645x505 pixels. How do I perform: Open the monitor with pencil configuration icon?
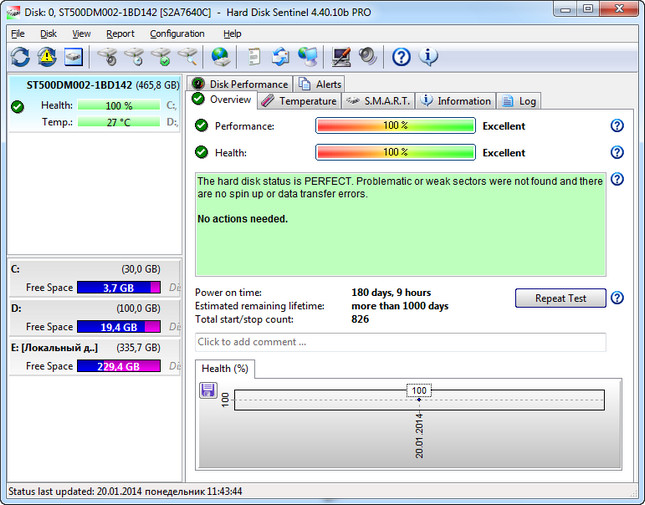[341, 56]
